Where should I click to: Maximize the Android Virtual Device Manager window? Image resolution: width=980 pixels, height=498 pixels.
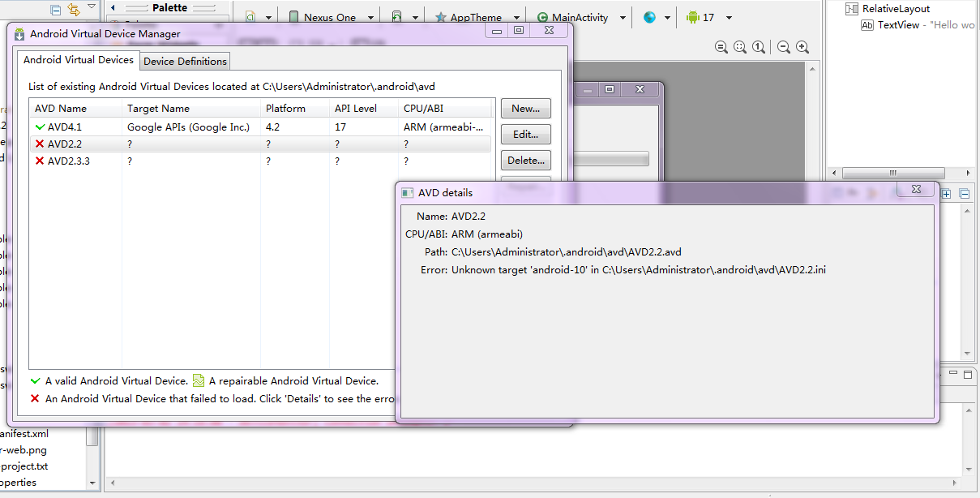pyautogui.click(x=519, y=30)
